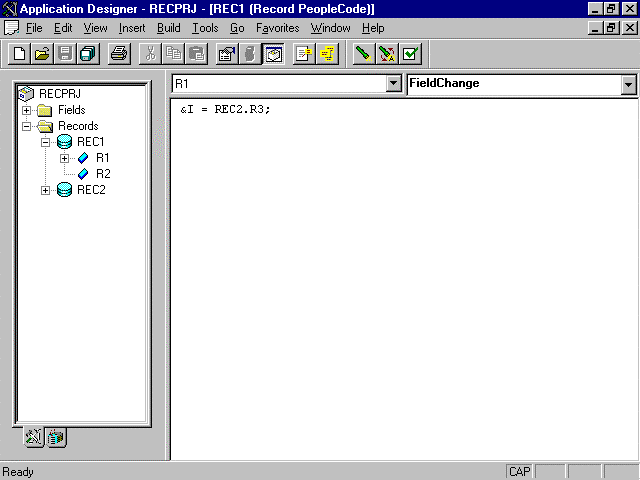This screenshot has width=640, height=480.
Task: Open the Help menu
Action: pyautogui.click(x=373, y=28)
